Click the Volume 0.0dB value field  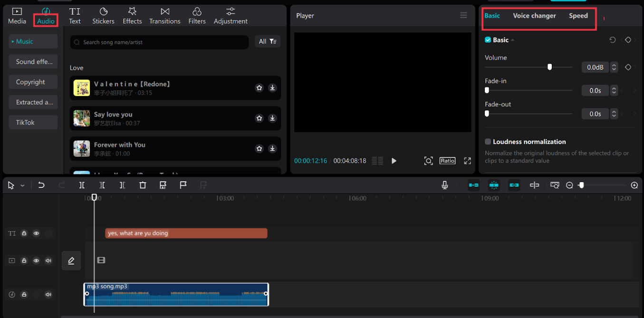(595, 67)
